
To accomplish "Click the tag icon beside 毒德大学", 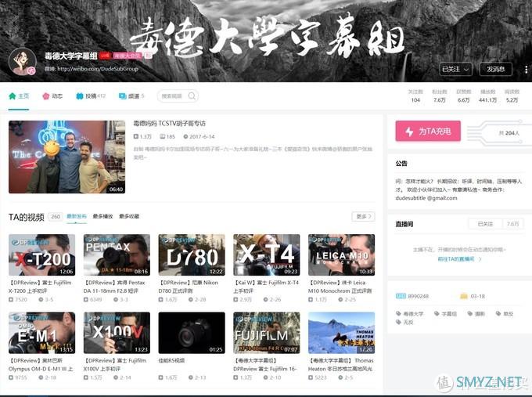I will tap(399, 313).
